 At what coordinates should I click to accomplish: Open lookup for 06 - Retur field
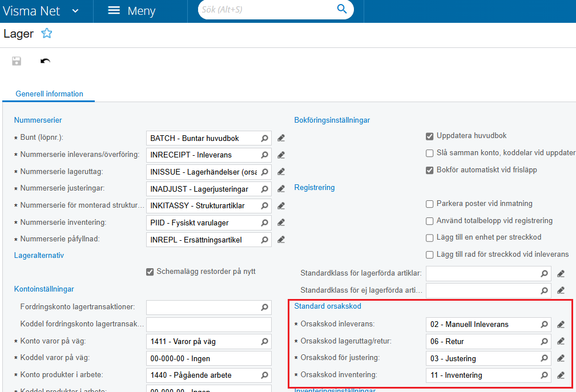[x=544, y=341]
